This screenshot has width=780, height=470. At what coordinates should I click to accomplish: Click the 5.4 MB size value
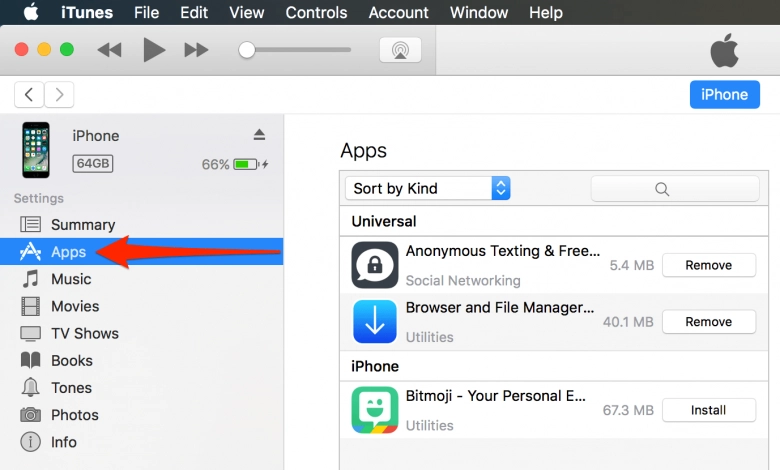(632, 265)
